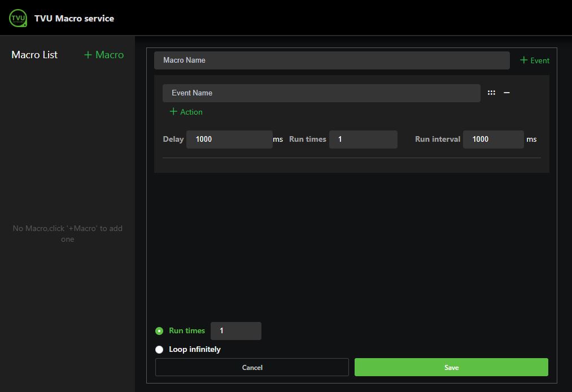Click the run times count box at bottom

235,330
